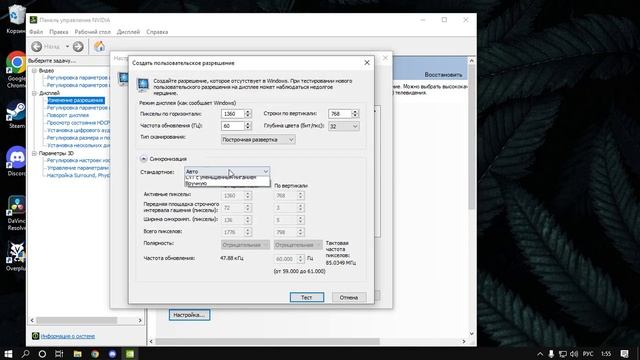Select Изменение разрешения in the task tree
This screenshot has width=640, height=360.
click(76, 100)
